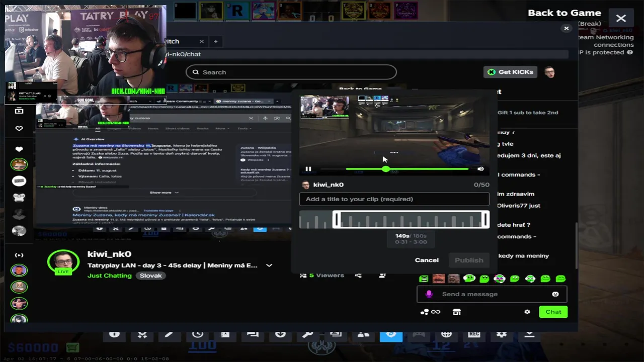Click the left trim handle of the clip
The height and width of the screenshot is (362, 644).
coord(337,220)
